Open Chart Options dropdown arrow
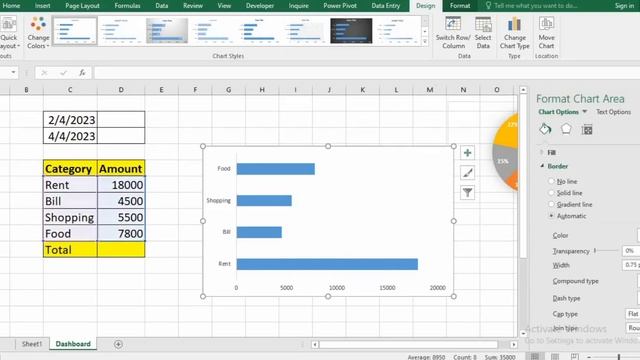640x360 pixels. click(584, 111)
